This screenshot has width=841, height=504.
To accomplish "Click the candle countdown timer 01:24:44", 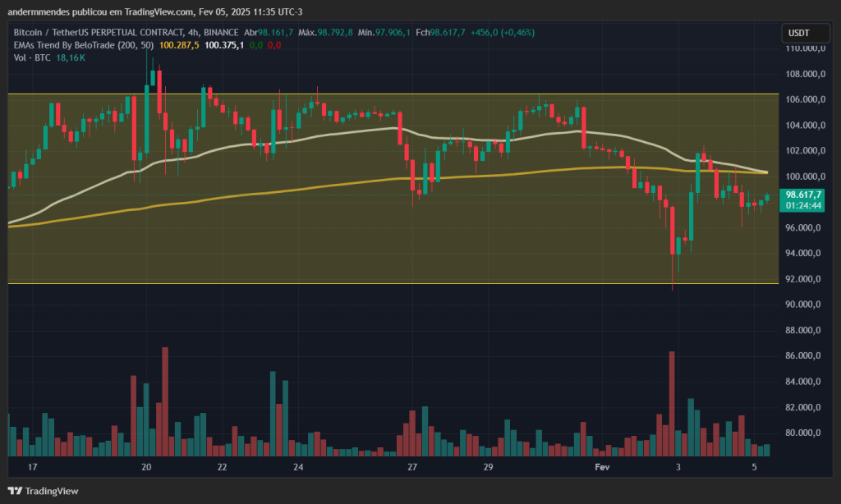I will click(x=803, y=206).
